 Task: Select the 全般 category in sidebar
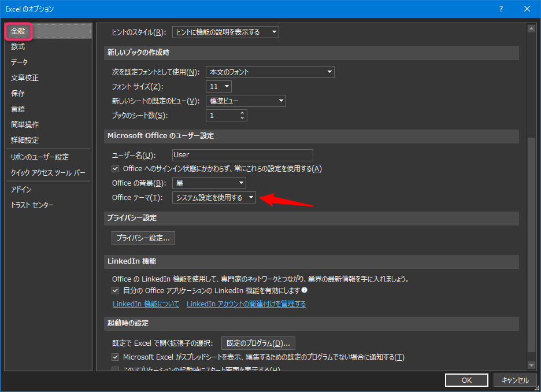tap(49, 31)
